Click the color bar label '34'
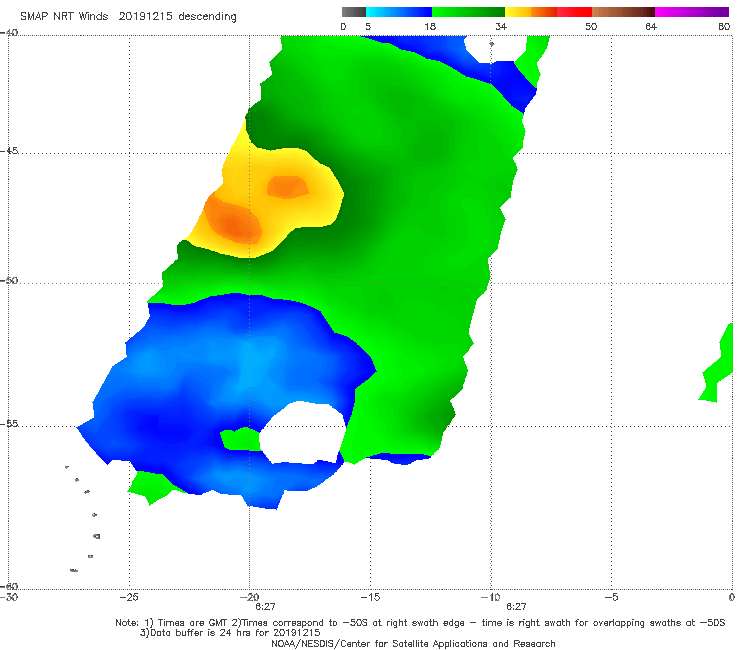This screenshot has width=740, height=650. pos(501,27)
